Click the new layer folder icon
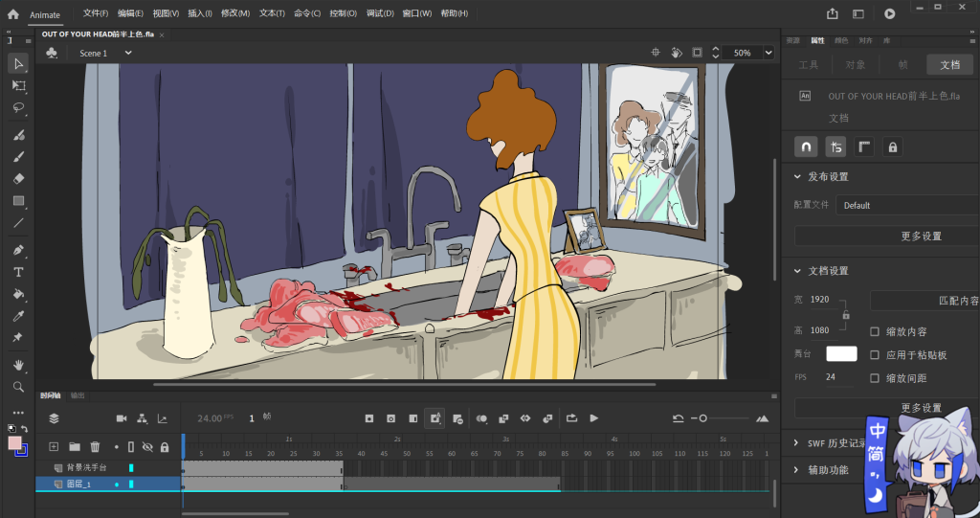The image size is (980, 518). click(75, 447)
